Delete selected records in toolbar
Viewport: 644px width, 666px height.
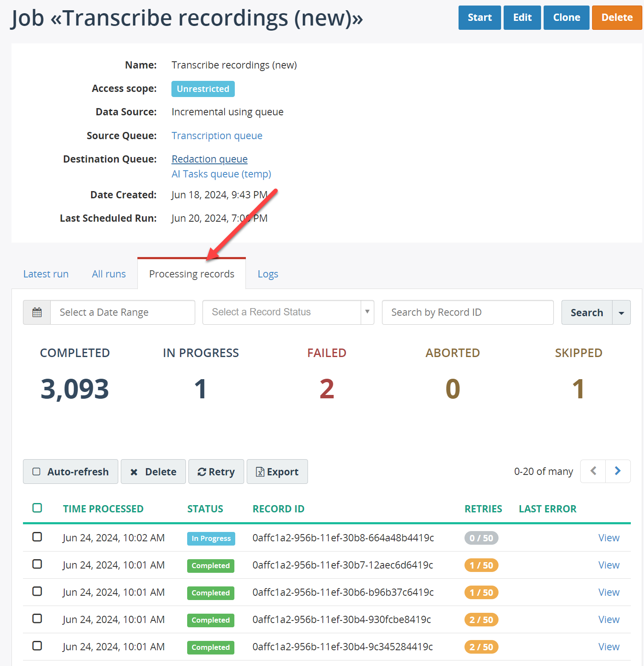[153, 472]
